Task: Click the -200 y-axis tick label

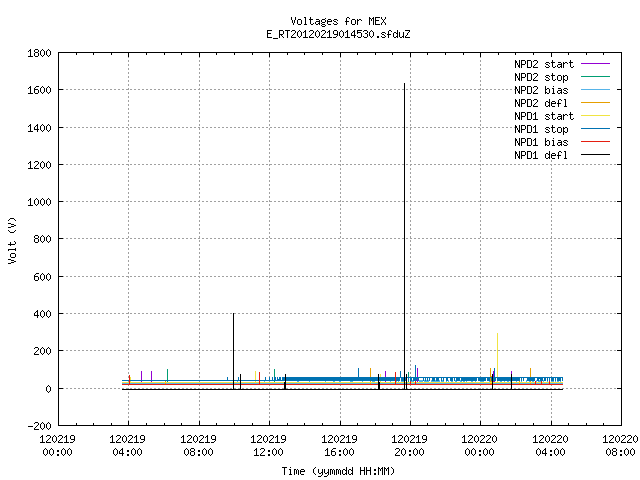Action: click(x=39, y=426)
